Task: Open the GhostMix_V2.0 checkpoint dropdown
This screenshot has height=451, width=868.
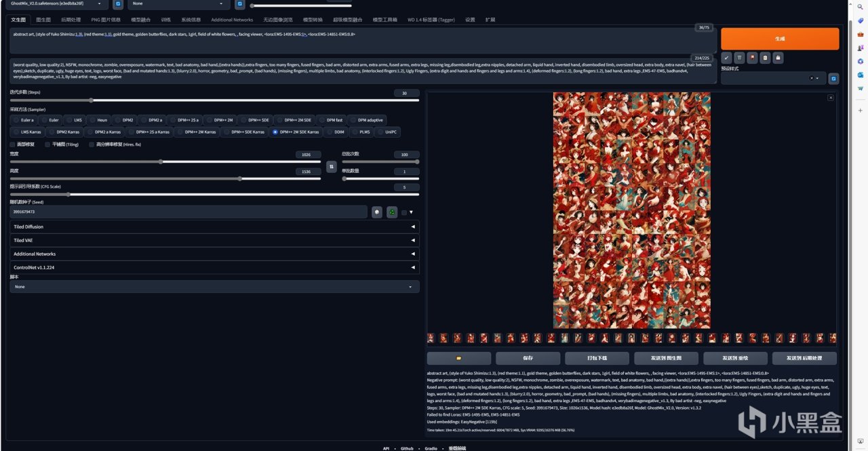Action: click(x=58, y=4)
